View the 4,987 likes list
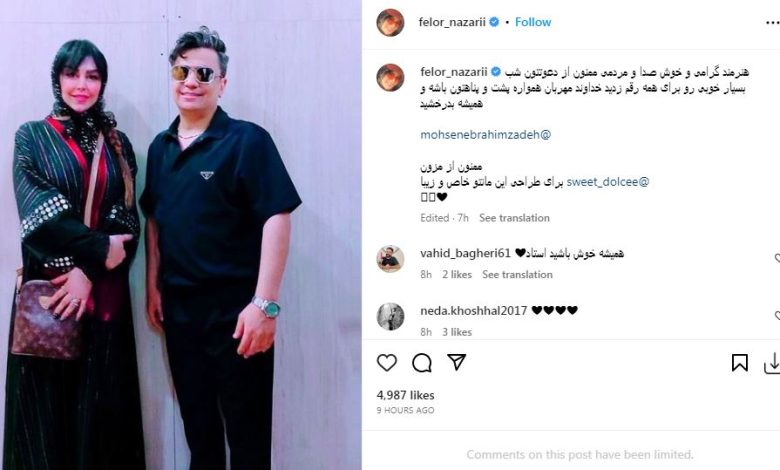The image size is (780, 470). (405, 395)
